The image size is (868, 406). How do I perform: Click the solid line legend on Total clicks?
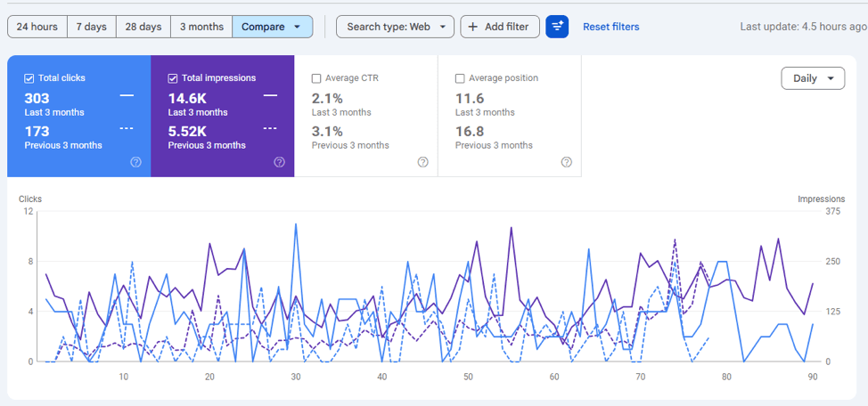click(x=127, y=95)
